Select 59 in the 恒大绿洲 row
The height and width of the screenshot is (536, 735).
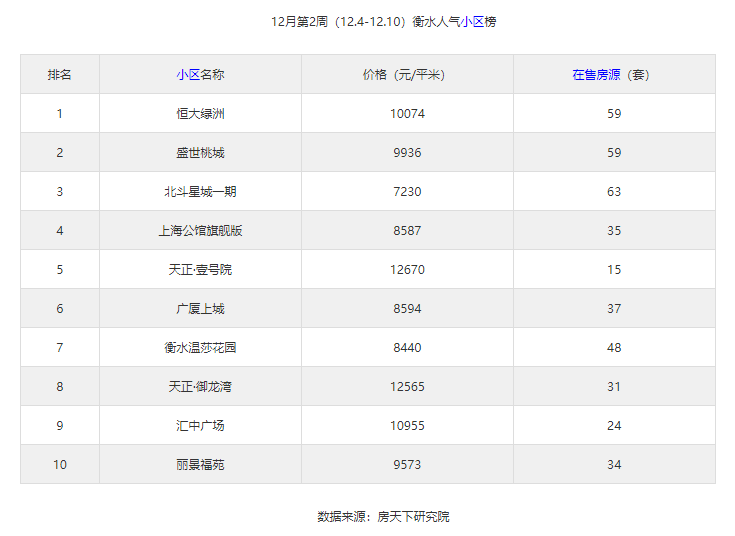coord(614,113)
